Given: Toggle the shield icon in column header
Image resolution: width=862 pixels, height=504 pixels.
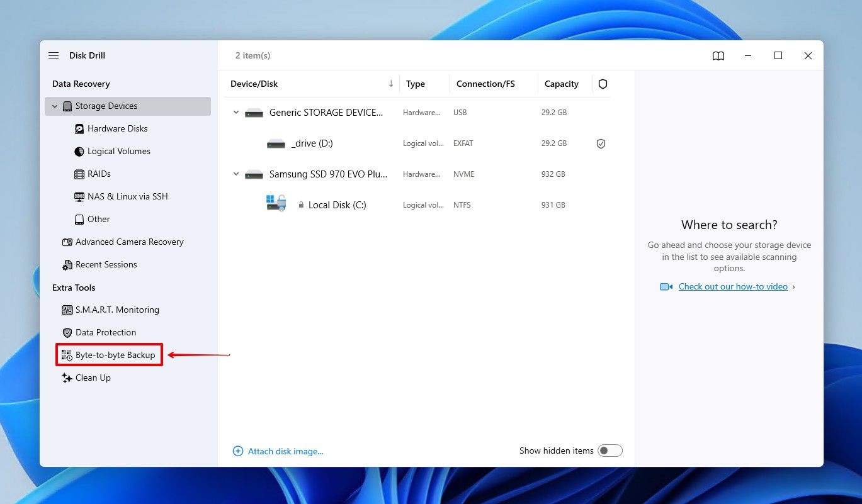Looking at the screenshot, I should tap(603, 84).
